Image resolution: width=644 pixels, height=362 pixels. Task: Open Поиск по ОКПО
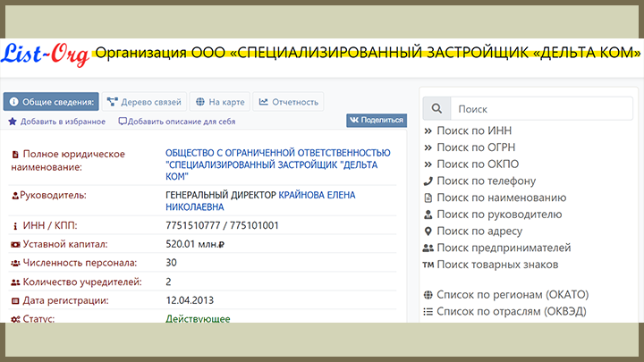(478, 164)
